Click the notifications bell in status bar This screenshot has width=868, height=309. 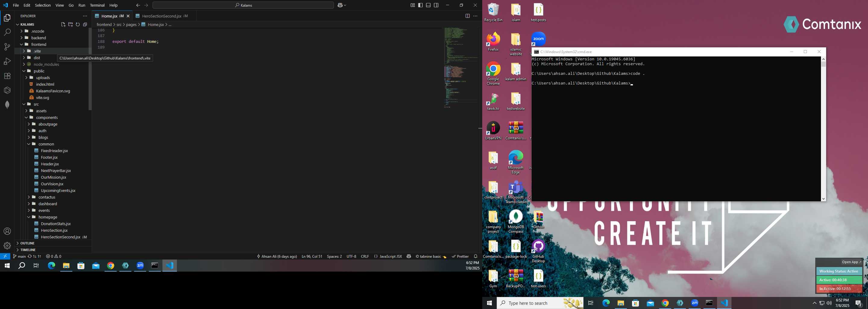476,256
